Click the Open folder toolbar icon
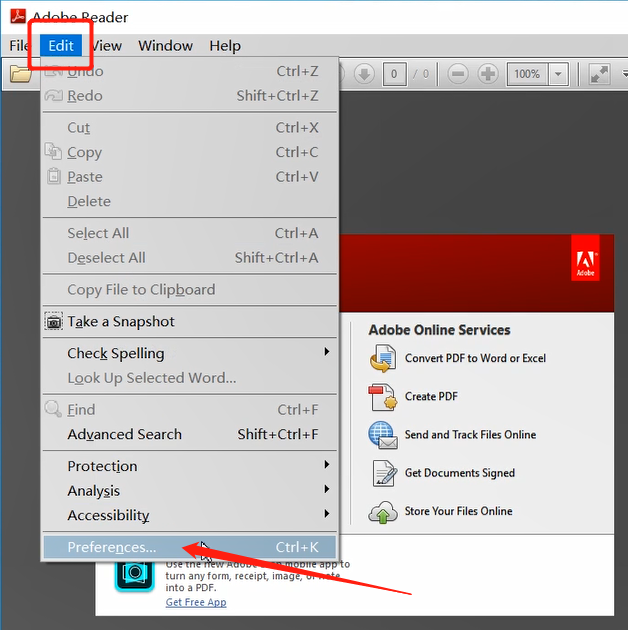Screen dimensions: 628x630 pos(20,74)
